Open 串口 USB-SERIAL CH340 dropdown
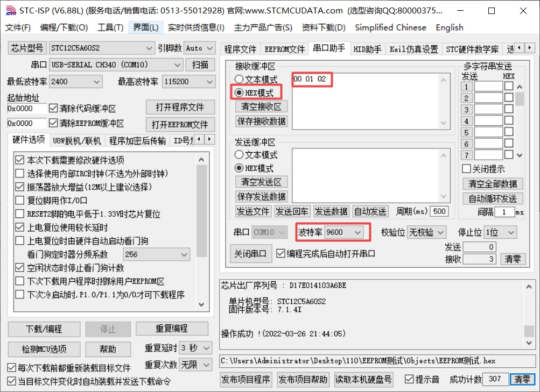The height and width of the screenshot is (392, 540). pyautogui.click(x=116, y=65)
